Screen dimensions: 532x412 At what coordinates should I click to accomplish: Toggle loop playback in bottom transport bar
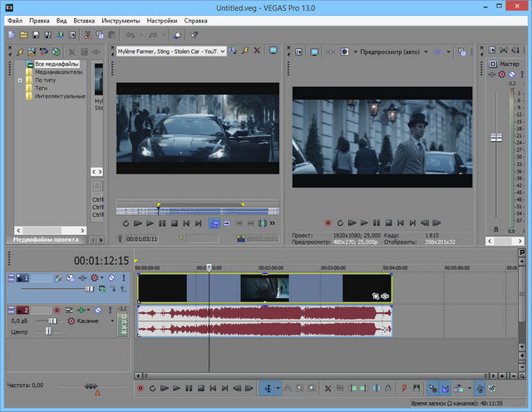click(x=152, y=388)
